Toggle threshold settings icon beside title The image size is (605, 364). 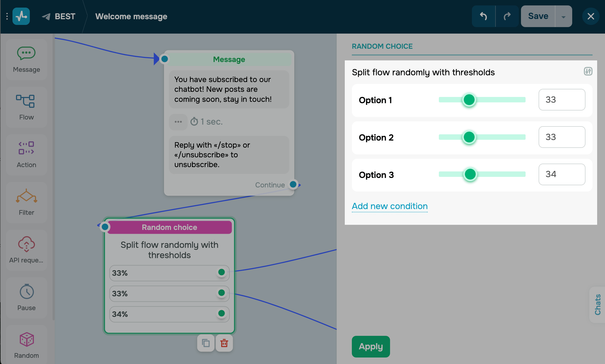588,71
